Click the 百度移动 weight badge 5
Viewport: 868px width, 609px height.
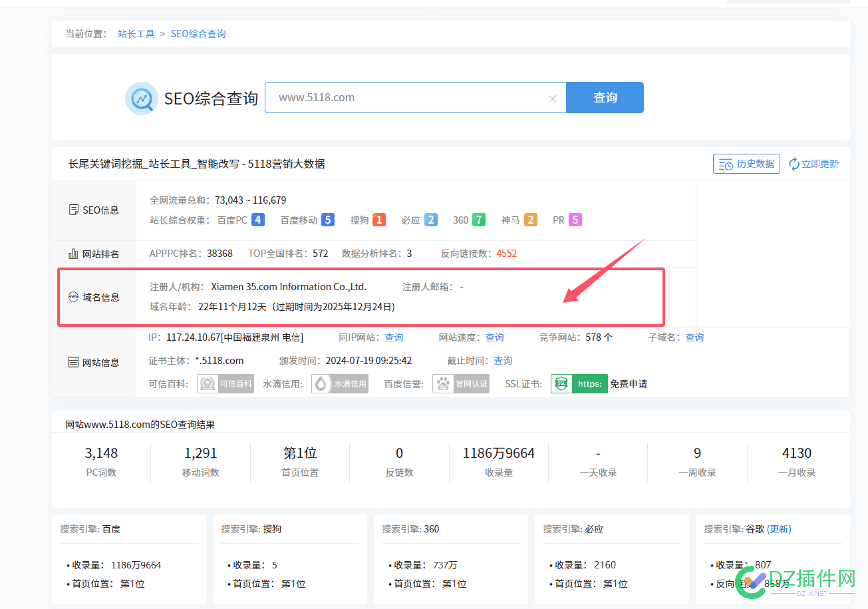(327, 220)
